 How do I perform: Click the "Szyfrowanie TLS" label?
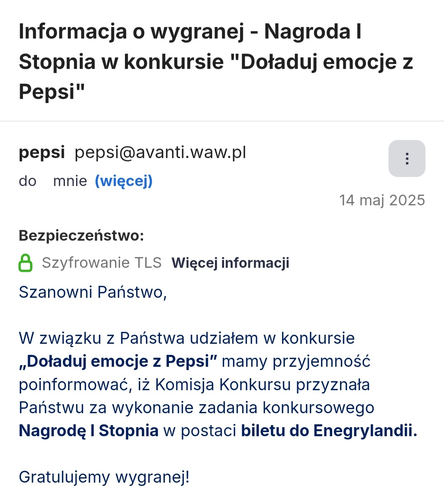point(102,263)
